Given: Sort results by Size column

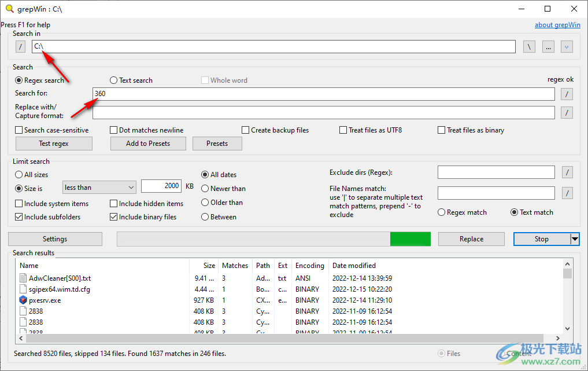Looking at the screenshot, I should [204, 266].
